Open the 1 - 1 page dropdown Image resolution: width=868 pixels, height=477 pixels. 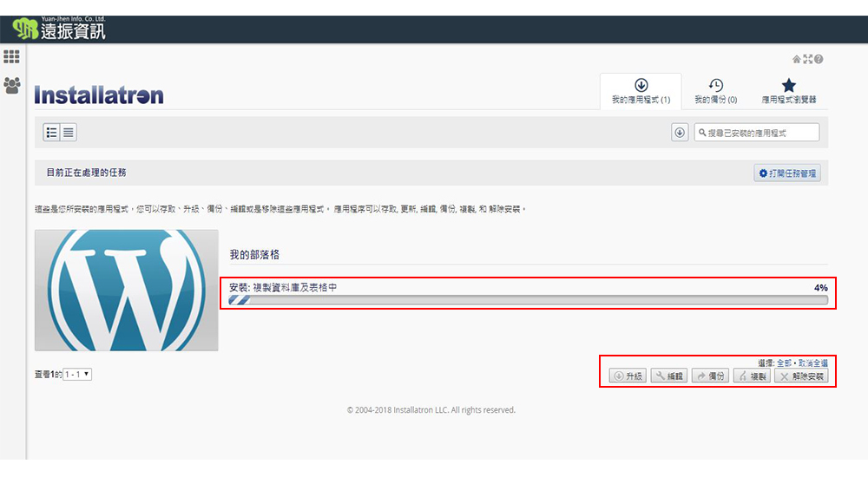coord(77,374)
